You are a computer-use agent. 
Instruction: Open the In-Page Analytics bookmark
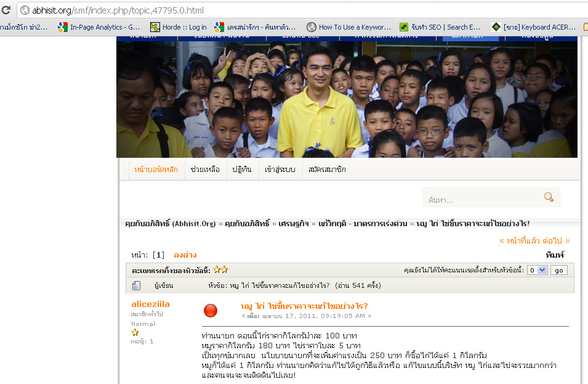point(99,27)
